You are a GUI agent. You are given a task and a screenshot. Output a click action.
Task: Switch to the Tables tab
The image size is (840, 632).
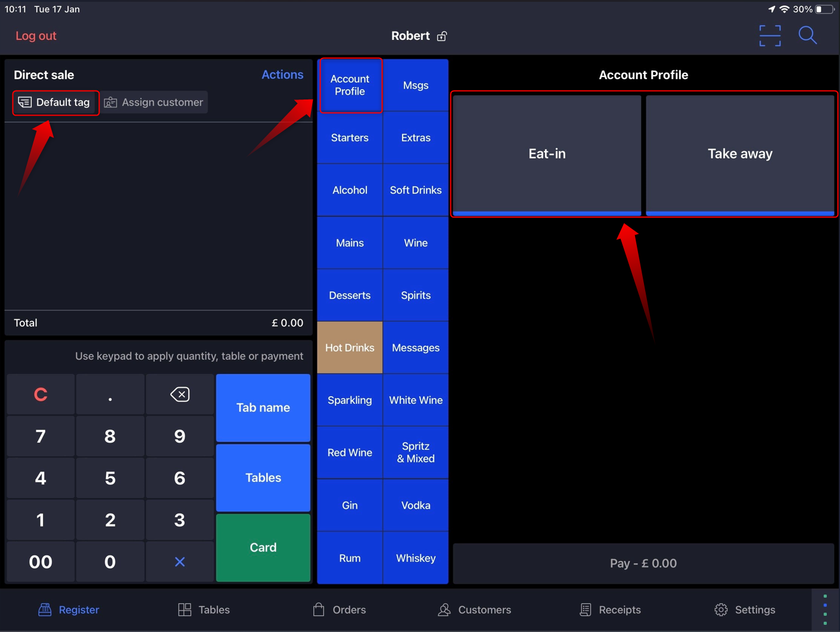click(203, 609)
